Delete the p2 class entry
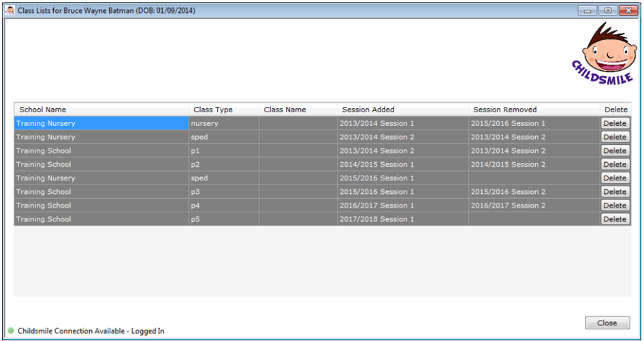This screenshot has height=341, width=644. [x=615, y=164]
